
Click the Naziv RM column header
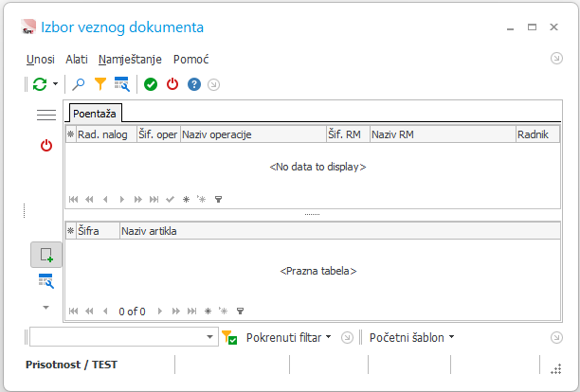444,134
